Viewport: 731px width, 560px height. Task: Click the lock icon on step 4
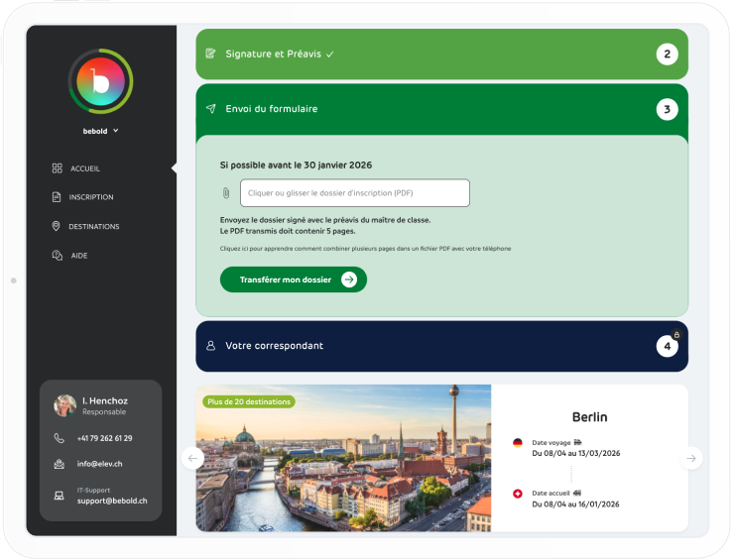(x=676, y=334)
